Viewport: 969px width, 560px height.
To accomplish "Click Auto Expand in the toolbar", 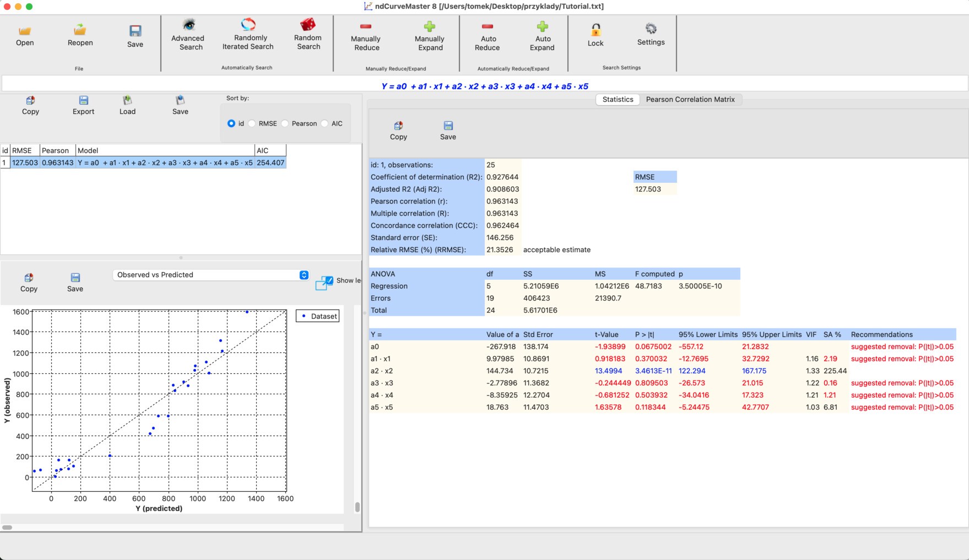I will pyautogui.click(x=543, y=37).
